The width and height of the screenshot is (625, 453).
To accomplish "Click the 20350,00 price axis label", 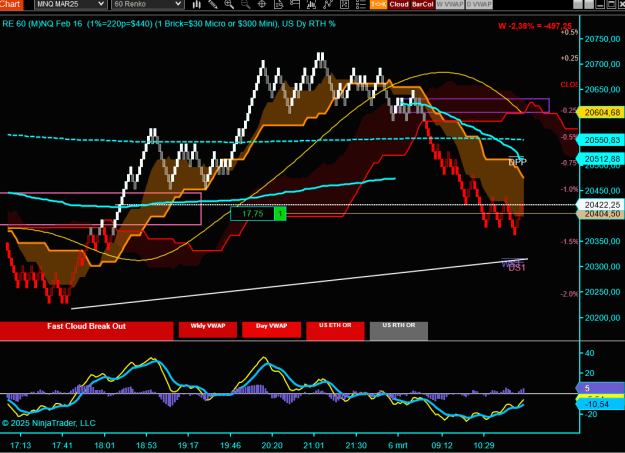I will (x=602, y=241).
